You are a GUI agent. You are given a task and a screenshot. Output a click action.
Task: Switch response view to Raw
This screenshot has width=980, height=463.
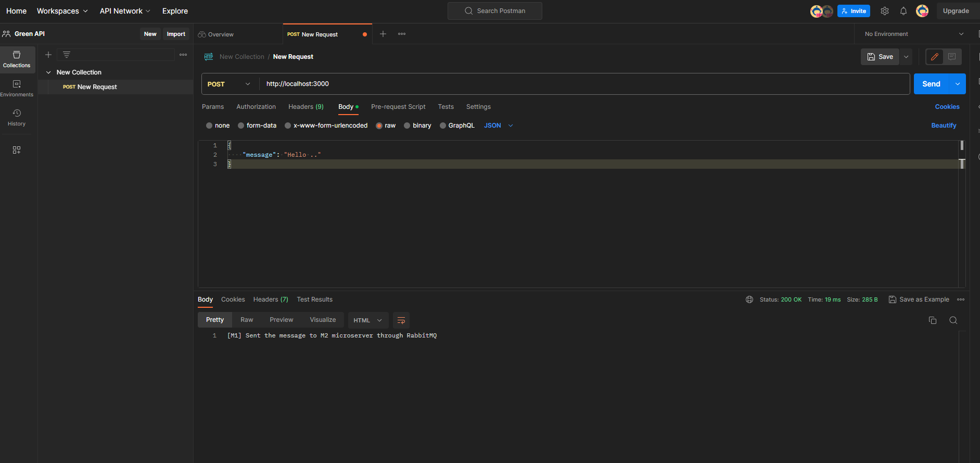pos(247,320)
